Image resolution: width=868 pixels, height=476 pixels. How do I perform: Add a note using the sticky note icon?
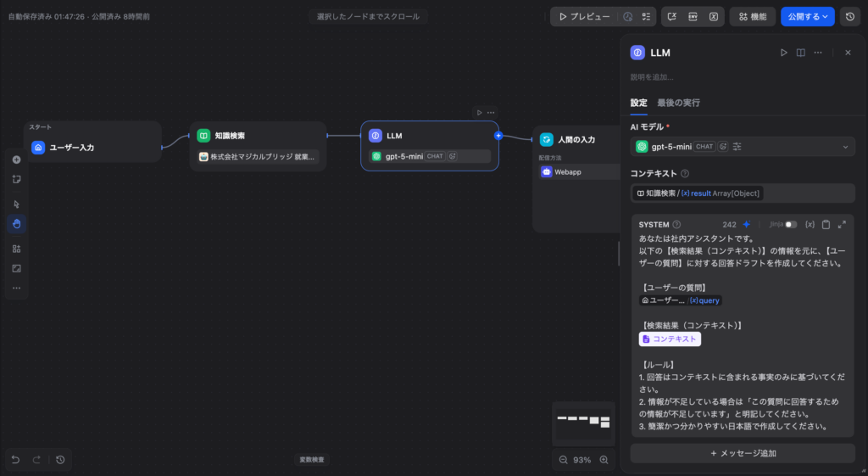coord(17,179)
